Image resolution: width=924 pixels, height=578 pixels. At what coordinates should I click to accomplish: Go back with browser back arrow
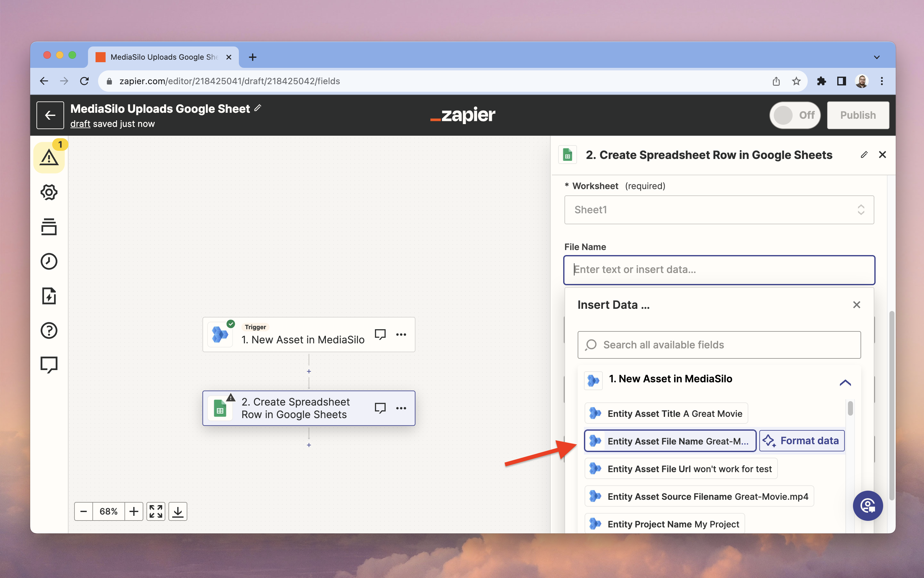[44, 81]
